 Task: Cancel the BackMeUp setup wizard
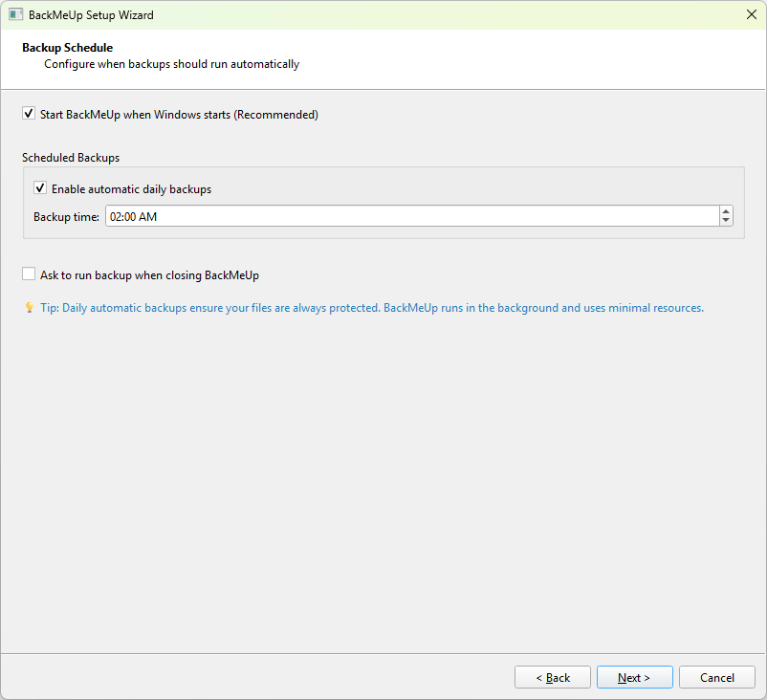[x=716, y=677]
